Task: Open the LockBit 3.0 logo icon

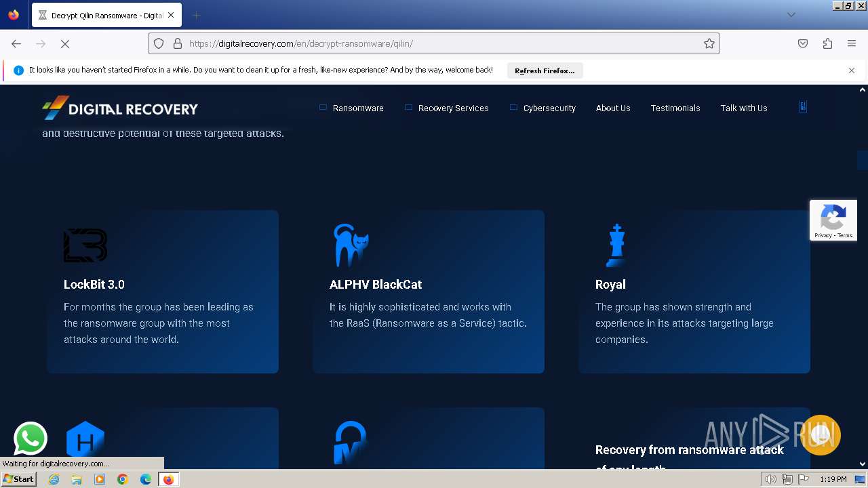Action: coord(85,245)
